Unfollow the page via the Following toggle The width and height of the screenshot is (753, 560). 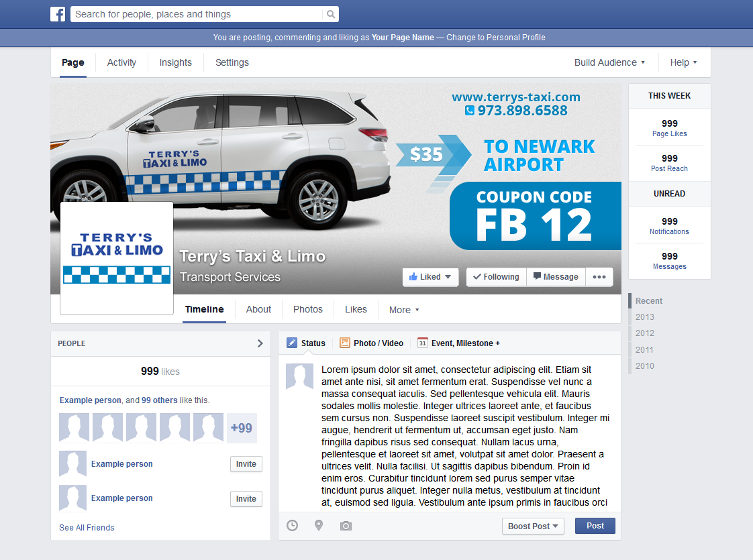tap(496, 276)
